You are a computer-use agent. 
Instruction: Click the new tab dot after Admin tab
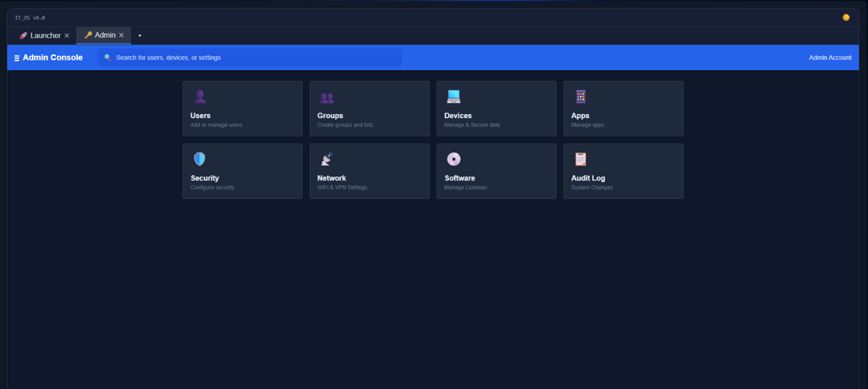(140, 36)
